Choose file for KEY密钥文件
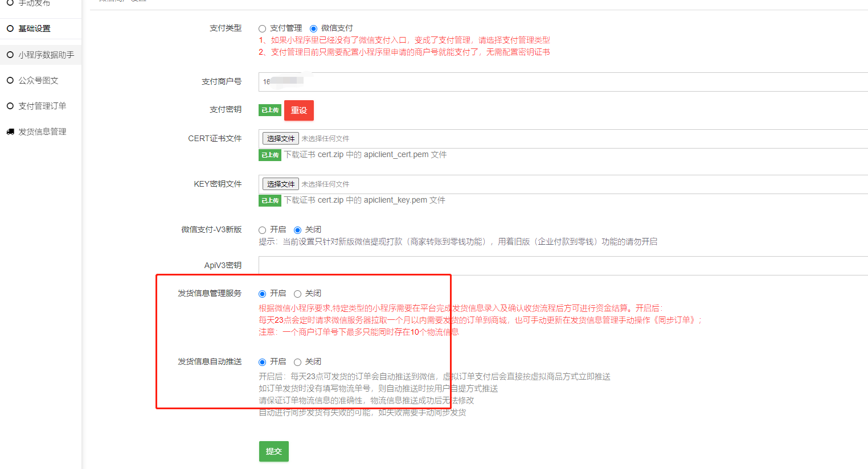The image size is (868, 469). 280,184
